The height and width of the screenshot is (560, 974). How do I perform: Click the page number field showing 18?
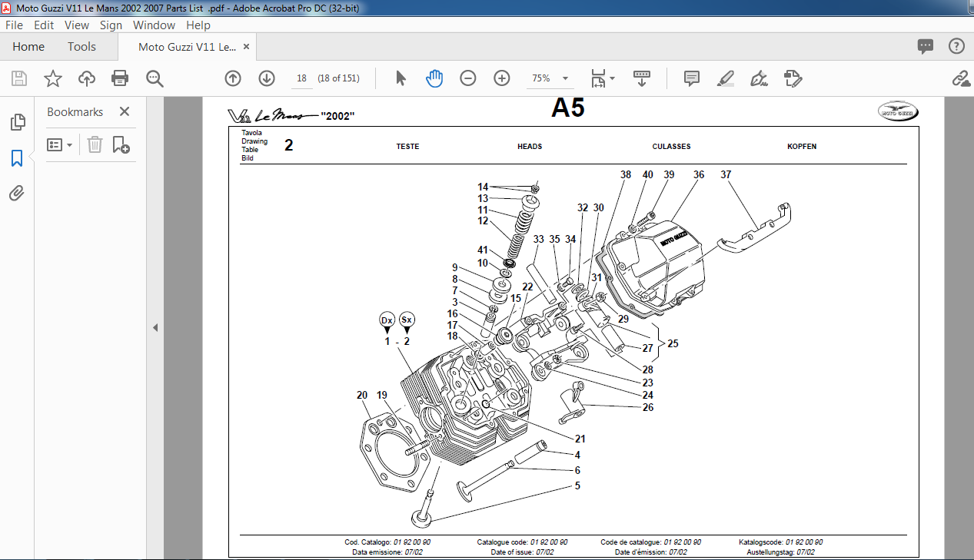(x=301, y=78)
